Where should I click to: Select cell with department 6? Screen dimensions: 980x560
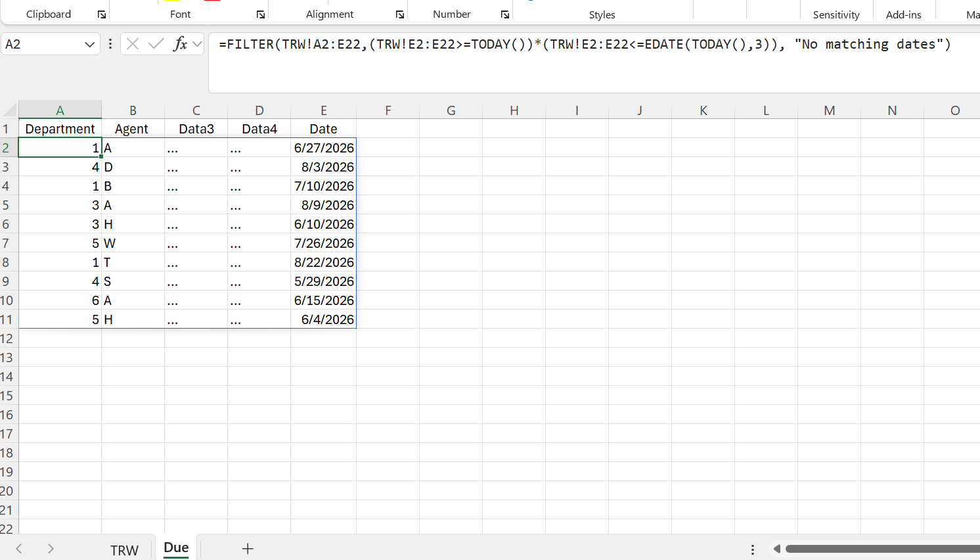click(60, 300)
